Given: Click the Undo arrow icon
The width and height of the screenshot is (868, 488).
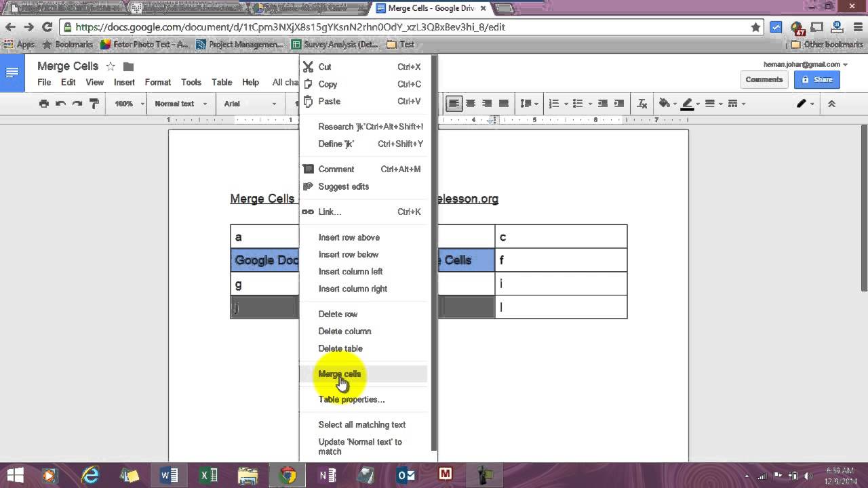Looking at the screenshot, I should [x=61, y=104].
